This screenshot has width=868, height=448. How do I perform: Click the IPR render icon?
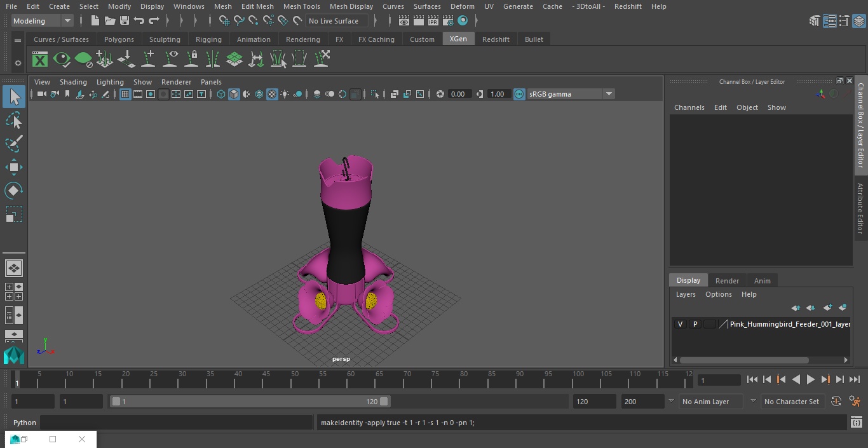tap(433, 21)
